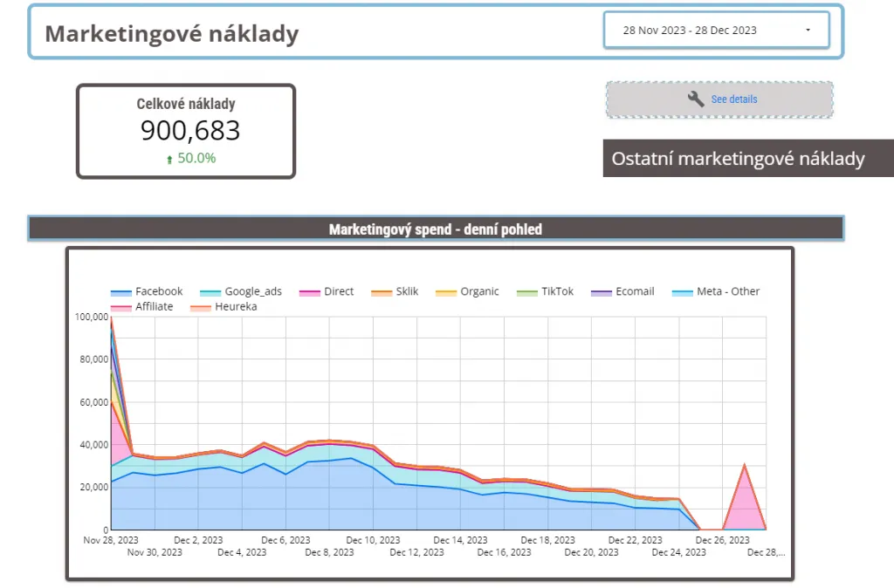Toggle the Meta - Other legend entry
This screenshot has width=894, height=588.
[716, 291]
